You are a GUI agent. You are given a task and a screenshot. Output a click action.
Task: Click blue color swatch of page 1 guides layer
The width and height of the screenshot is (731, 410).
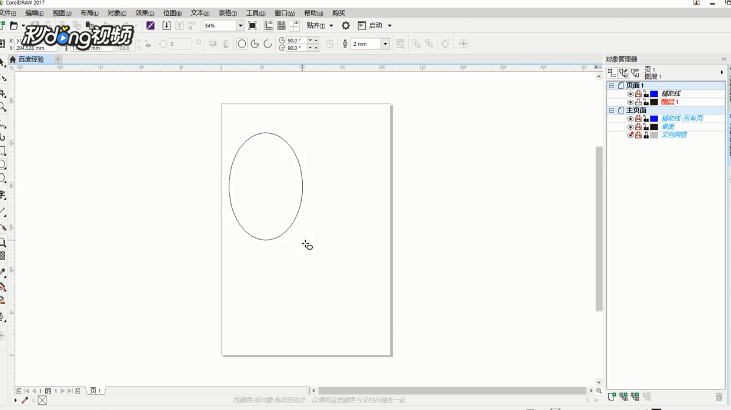pos(654,94)
